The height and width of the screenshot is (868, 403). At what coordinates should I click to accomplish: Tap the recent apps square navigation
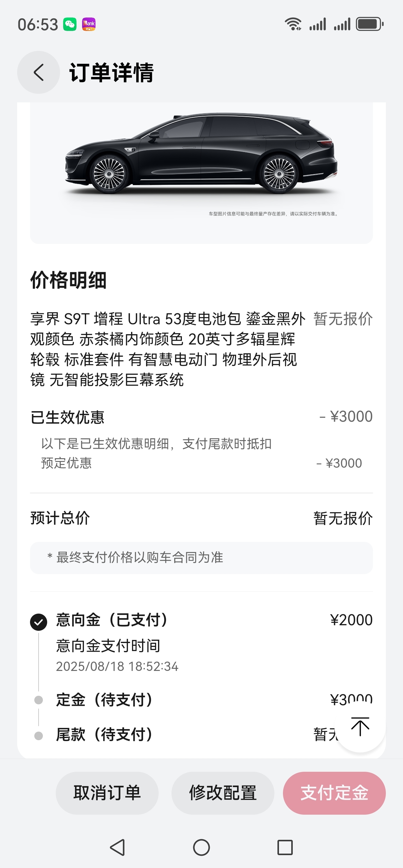(x=285, y=847)
